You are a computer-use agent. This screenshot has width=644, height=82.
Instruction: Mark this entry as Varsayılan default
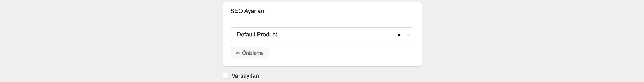coord(226,76)
